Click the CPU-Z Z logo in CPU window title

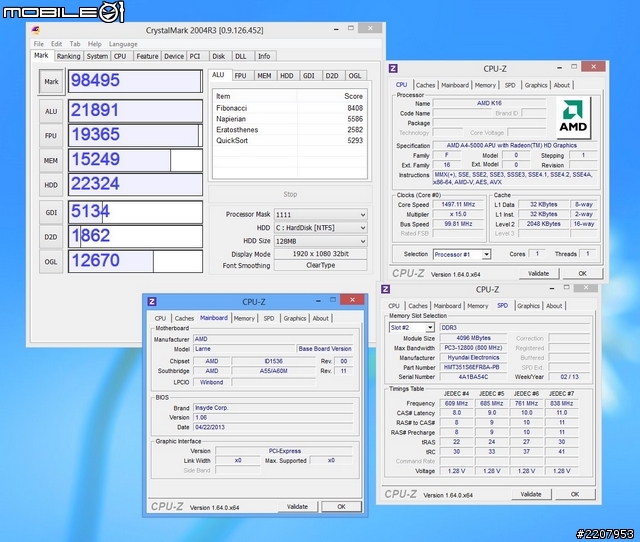tap(393, 68)
